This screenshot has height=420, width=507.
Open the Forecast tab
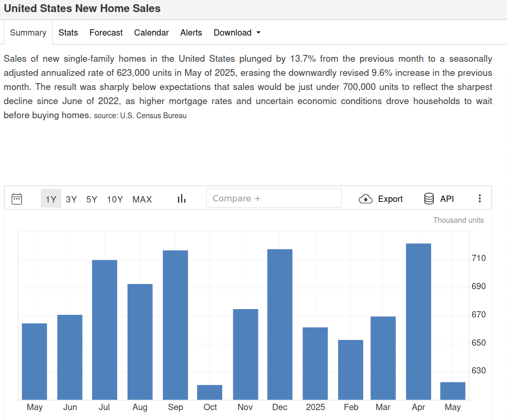click(106, 32)
